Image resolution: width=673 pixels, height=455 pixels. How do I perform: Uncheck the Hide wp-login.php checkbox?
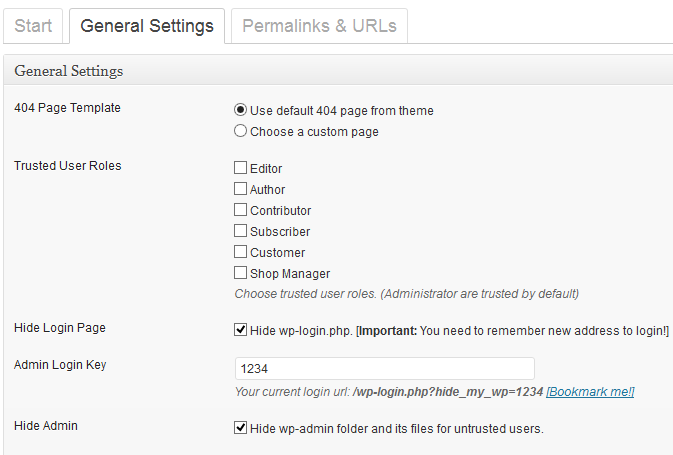coord(241,330)
